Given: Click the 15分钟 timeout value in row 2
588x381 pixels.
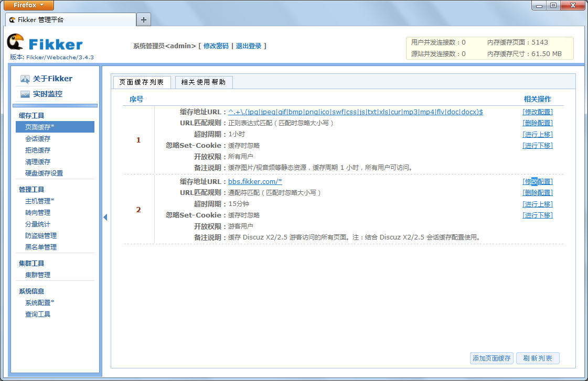Looking at the screenshot, I should (x=239, y=204).
